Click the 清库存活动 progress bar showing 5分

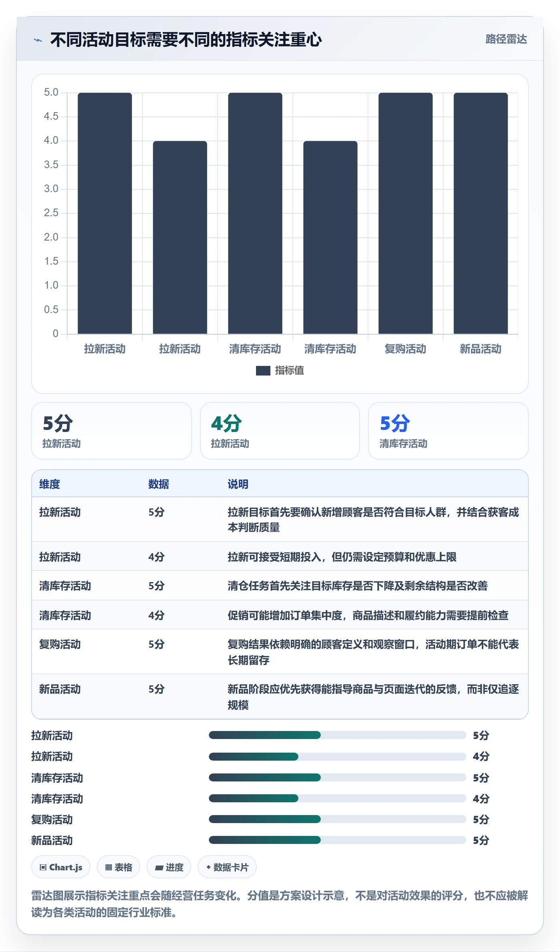coord(338,777)
